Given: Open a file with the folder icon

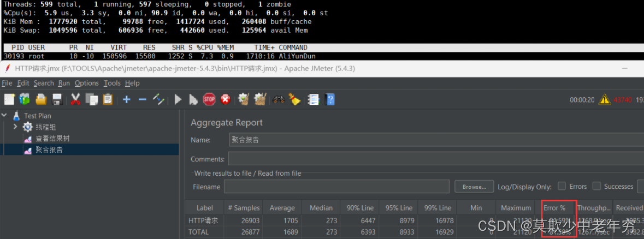Looking at the screenshot, I should 41,99.
